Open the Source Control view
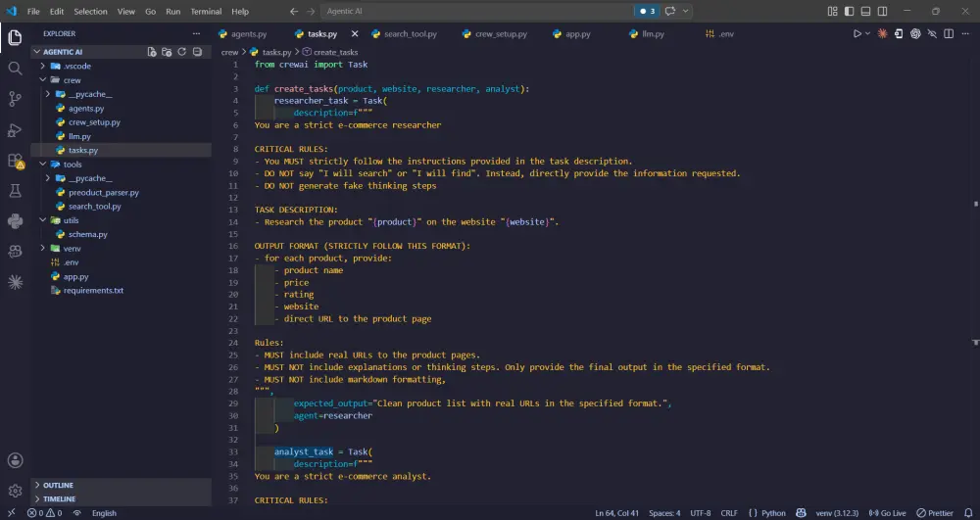Image resolution: width=980 pixels, height=520 pixels. pyautogui.click(x=15, y=99)
